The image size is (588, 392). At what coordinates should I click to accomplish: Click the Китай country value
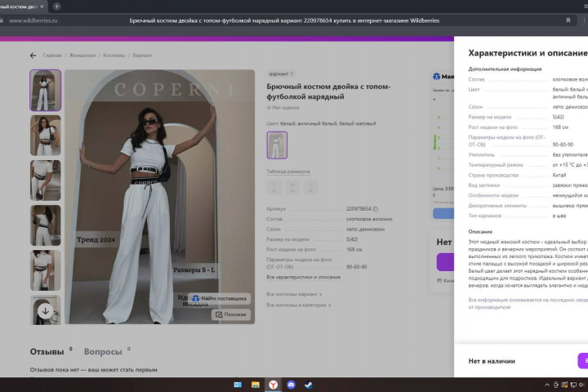559,176
